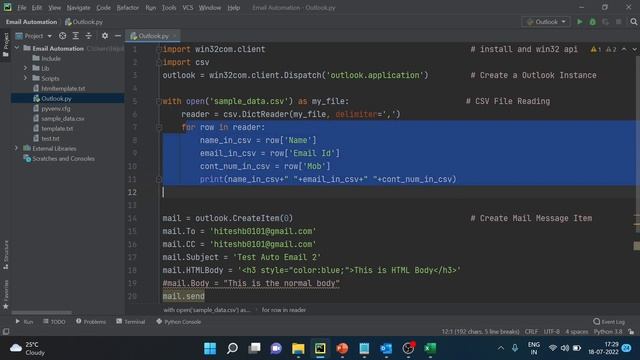Open the Project view dropdown

pos(33,36)
